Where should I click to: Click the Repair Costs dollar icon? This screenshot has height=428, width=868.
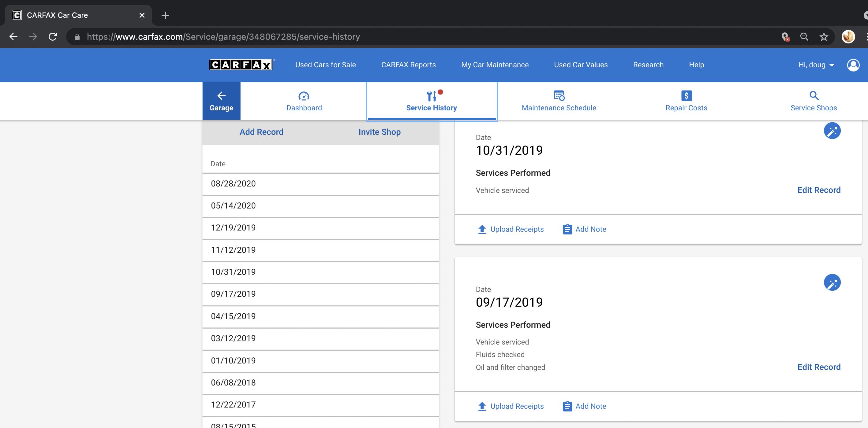[687, 96]
